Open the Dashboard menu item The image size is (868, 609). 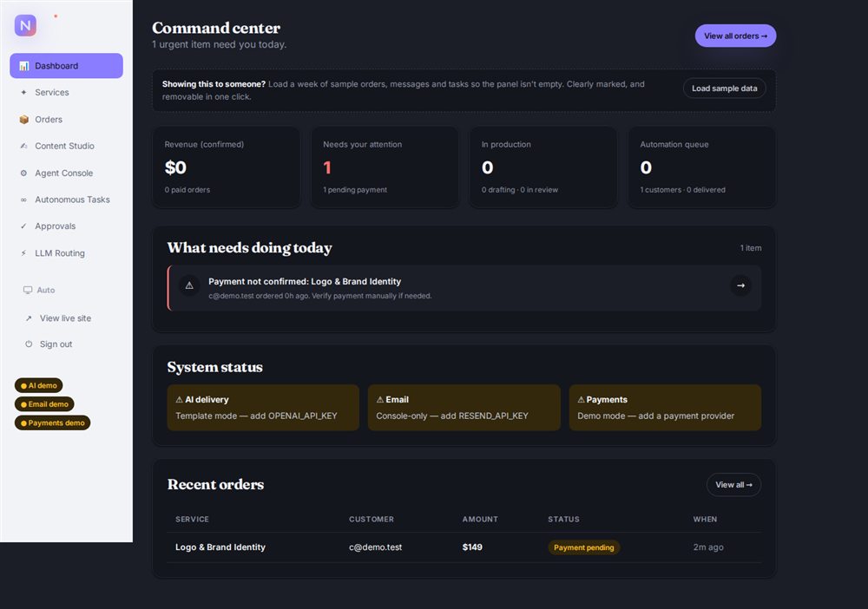click(67, 66)
